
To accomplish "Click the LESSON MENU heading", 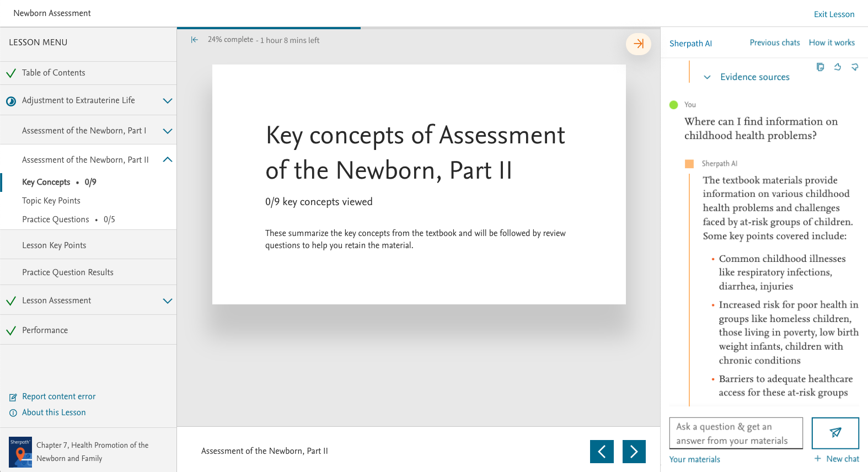I will pyautogui.click(x=38, y=42).
